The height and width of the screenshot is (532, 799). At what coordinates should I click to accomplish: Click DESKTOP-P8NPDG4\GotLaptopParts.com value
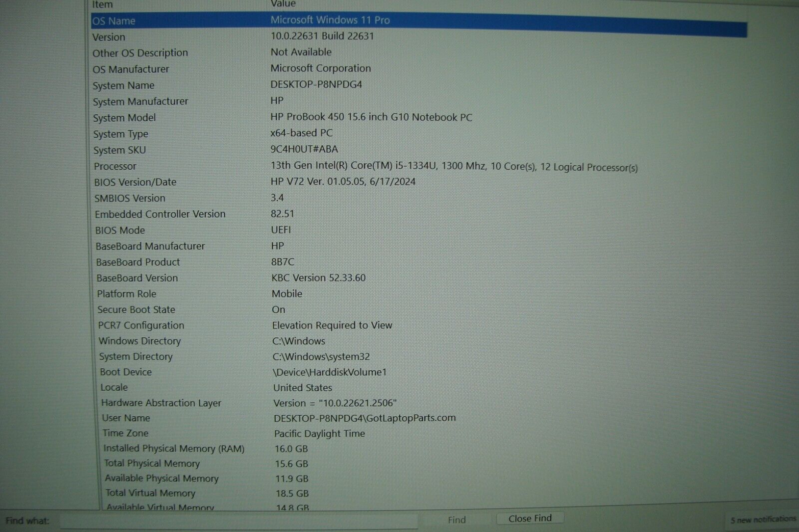(365, 418)
